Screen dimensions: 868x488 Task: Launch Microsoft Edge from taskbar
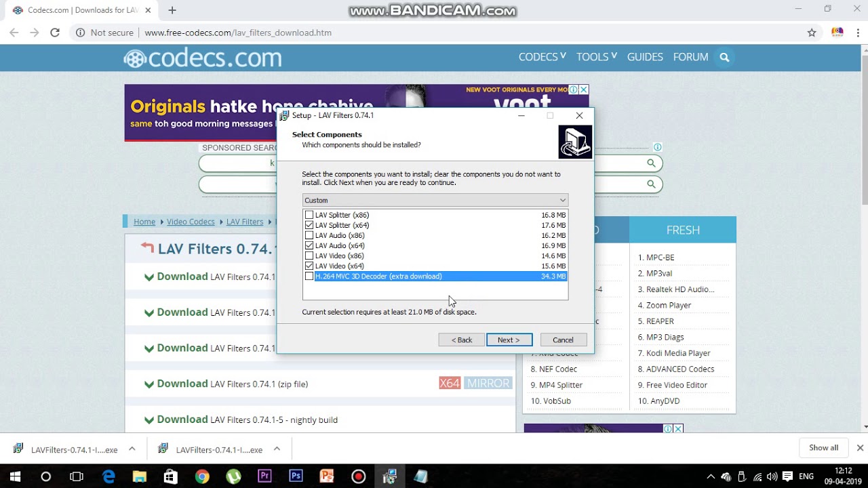point(108,476)
